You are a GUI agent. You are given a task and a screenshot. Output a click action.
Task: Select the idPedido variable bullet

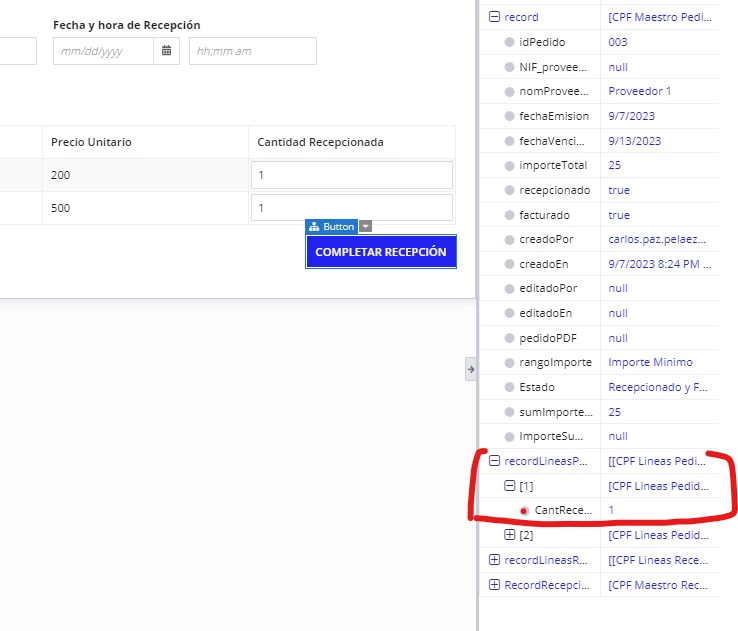[x=509, y=42]
